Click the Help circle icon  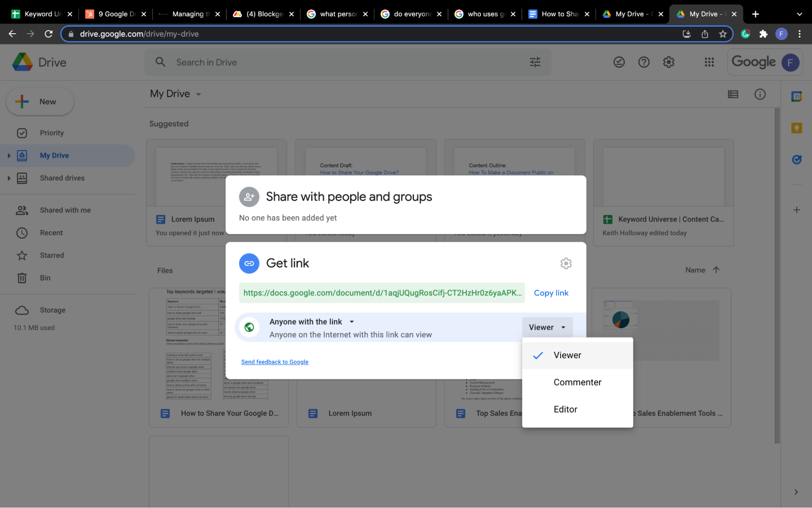(643, 62)
